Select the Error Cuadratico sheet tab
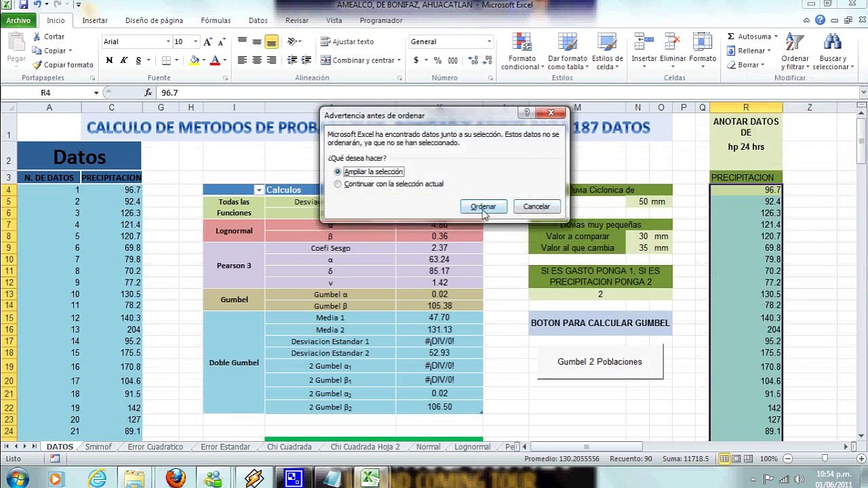Viewport: 868px width, 488px height. (155, 447)
